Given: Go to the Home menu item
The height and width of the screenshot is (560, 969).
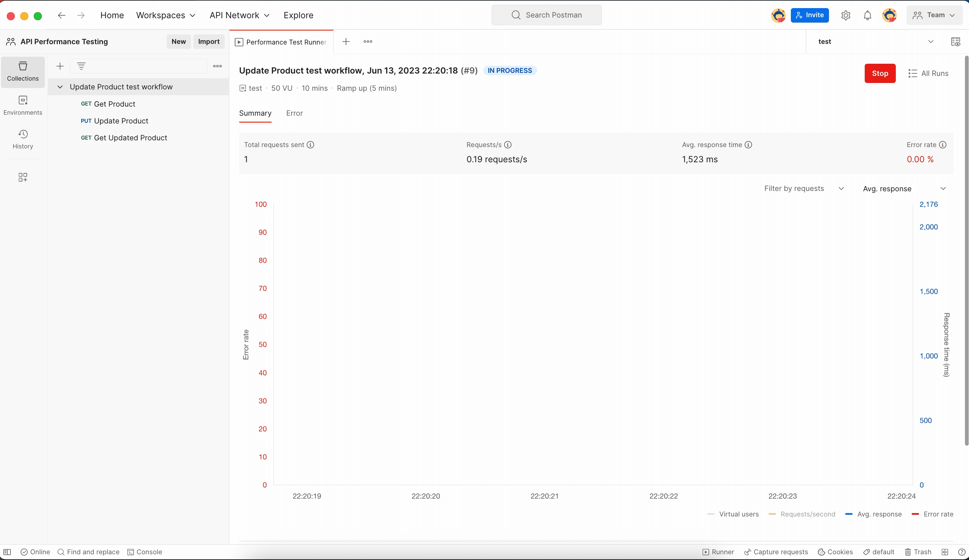Looking at the screenshot, I should click(112, 16).
